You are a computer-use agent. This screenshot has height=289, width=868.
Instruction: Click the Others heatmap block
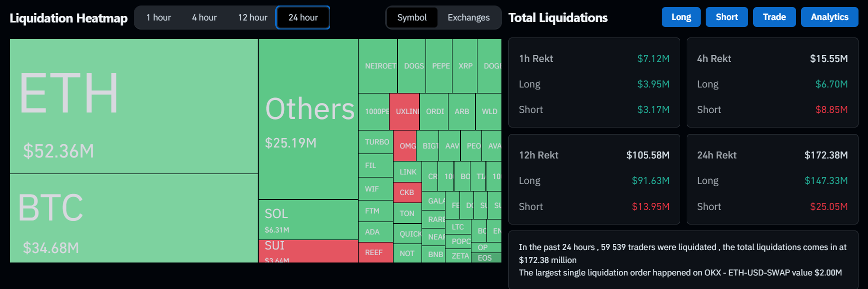tap(308, 119)
